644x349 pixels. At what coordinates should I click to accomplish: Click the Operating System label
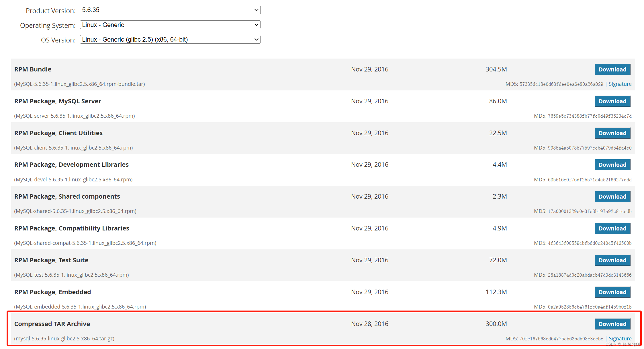pyautogui.click(x=48, y=25)
